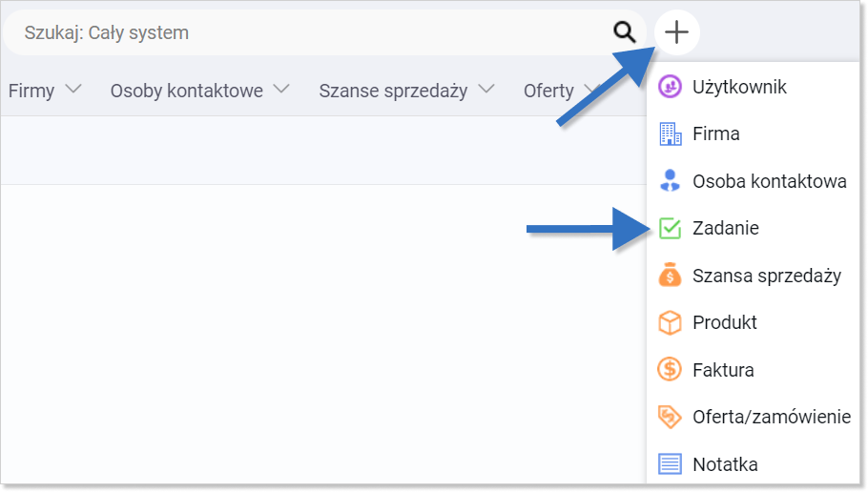Click the orange tag Oferta/zamówienie icon
Viewport: 868px width, 492px height.
pos(670,417)
